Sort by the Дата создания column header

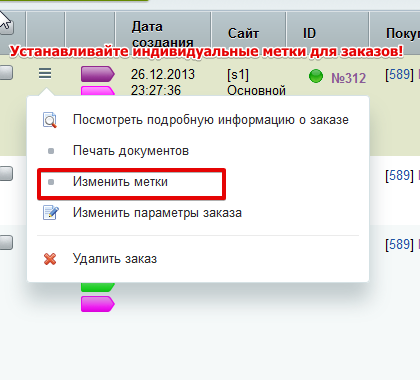pos(163,33)
